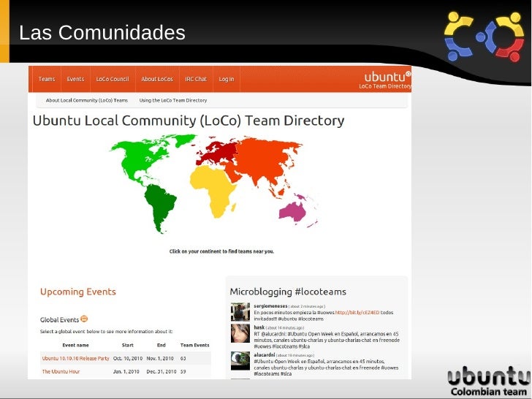Open About Local Community (LoCo) Teams link

coord(87,100)
